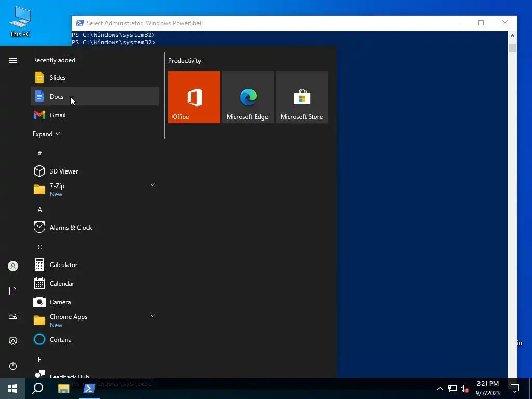Show hidden system tray icons
The image size is (532, 399).
point(440,389)
